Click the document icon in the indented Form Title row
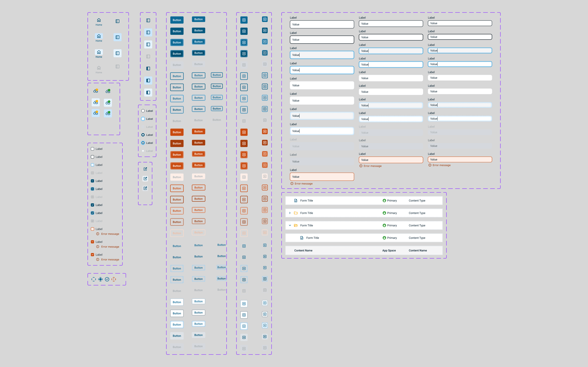The image size is (588, 367). [302, 238]
